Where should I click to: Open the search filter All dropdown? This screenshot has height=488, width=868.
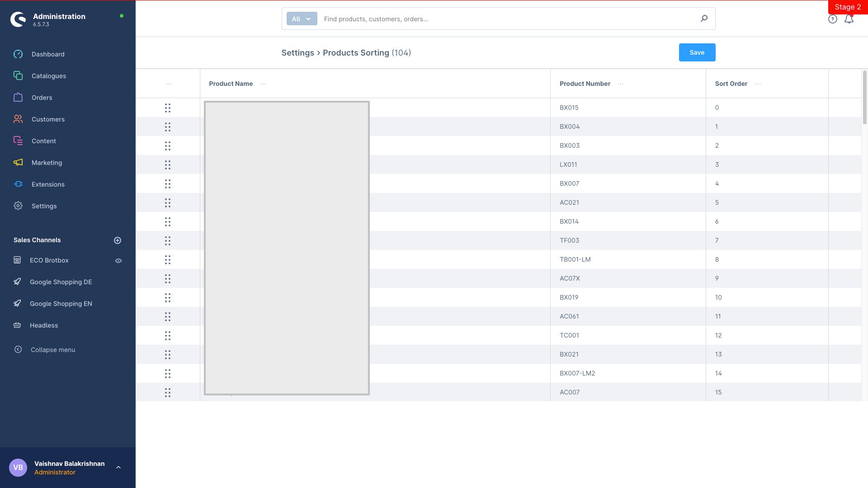[302, 18]
